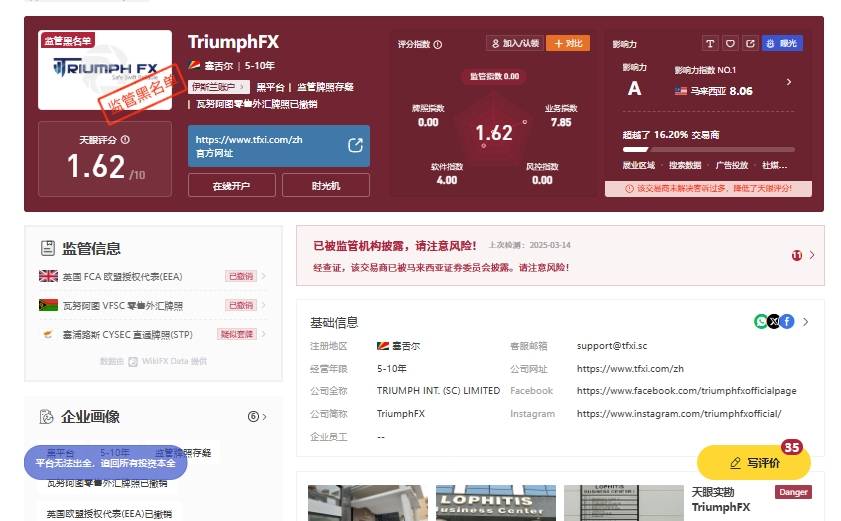Click the Cyprus flag in CYSEC row

(48, 334)
